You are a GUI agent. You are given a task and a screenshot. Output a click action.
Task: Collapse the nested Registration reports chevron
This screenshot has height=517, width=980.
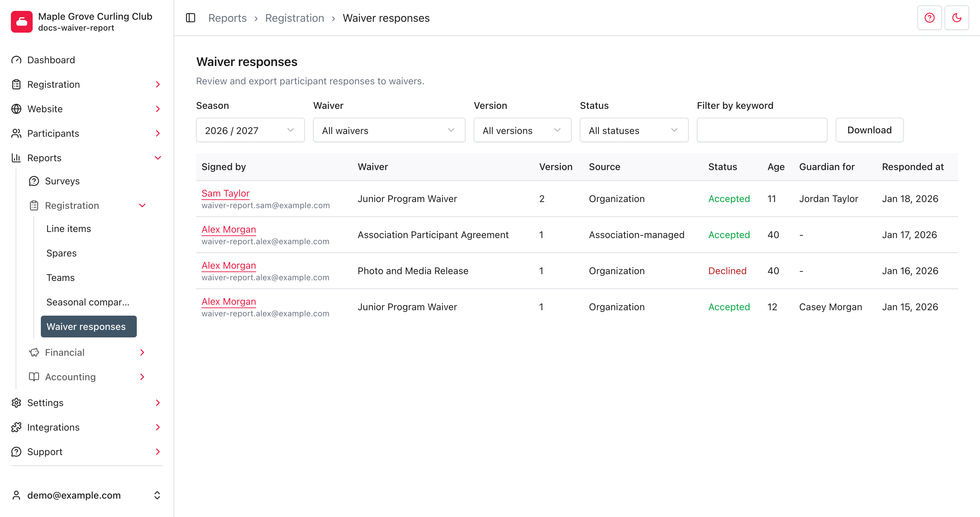coord(142,206)
